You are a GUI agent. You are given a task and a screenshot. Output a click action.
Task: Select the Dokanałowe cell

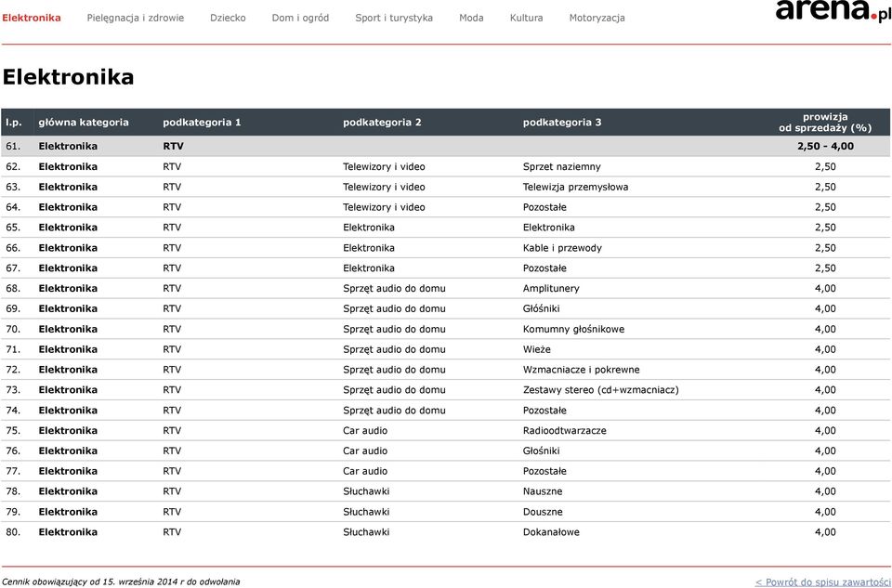coord(551,532)
